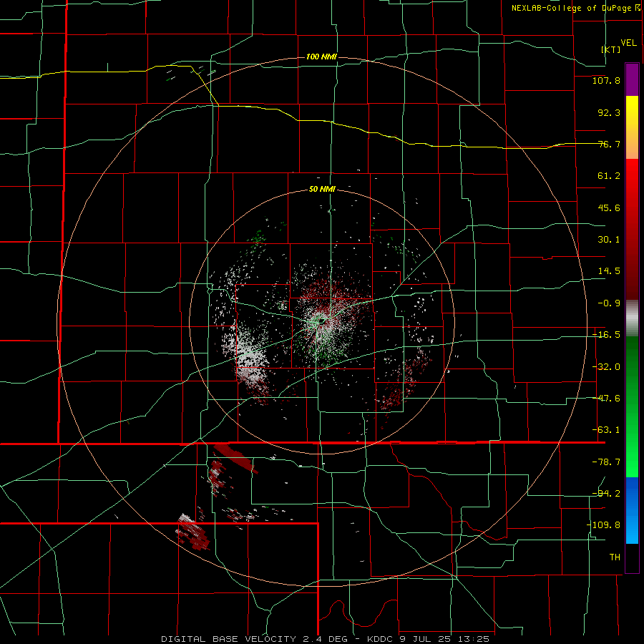Select the -47.6 scale value
Screen dimensions: 644x644
coord(606,399)
